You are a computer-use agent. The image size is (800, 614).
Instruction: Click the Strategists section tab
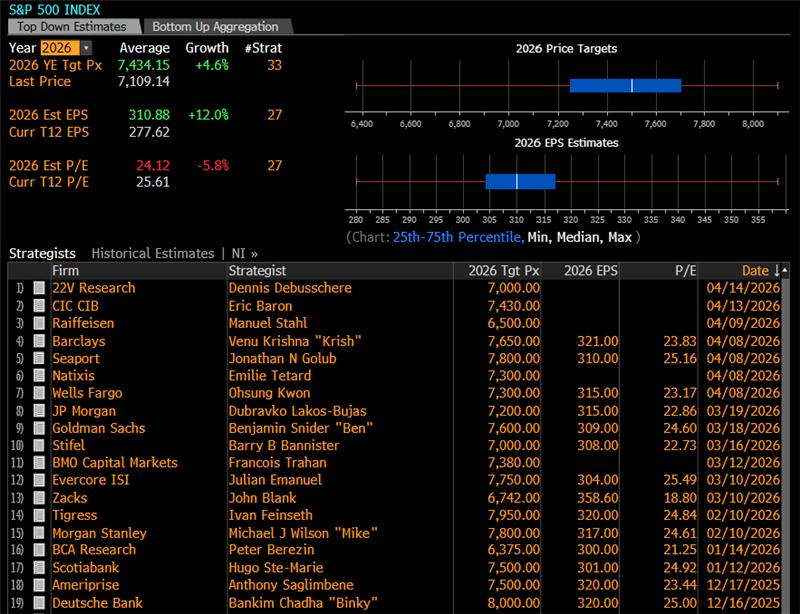click(42, 253)
